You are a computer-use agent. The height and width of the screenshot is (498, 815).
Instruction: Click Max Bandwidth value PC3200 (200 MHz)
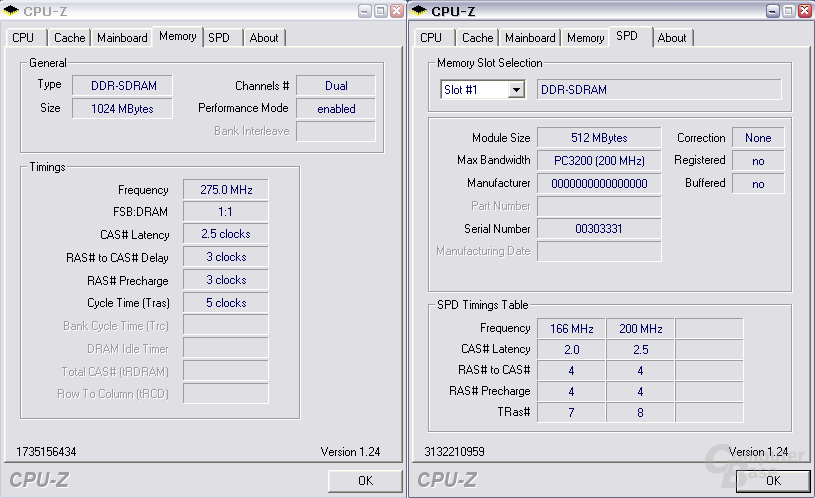click(599, 161)
